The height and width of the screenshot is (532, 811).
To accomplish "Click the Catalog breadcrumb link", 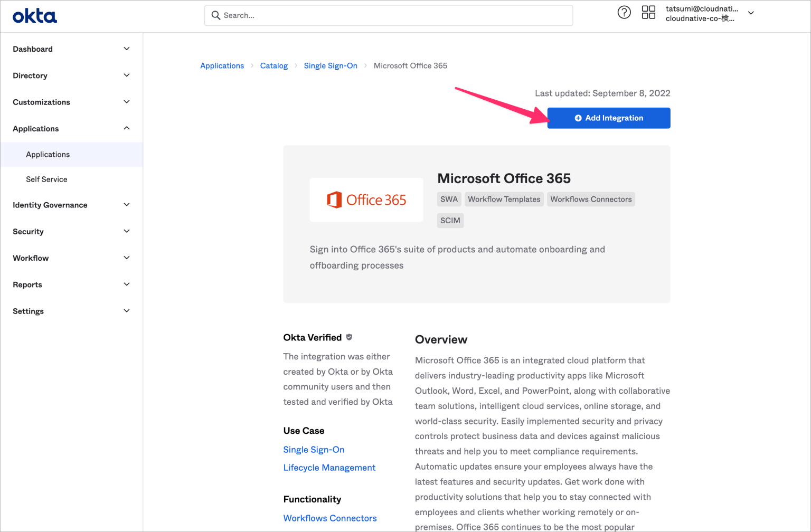I will tap(274, 65).
